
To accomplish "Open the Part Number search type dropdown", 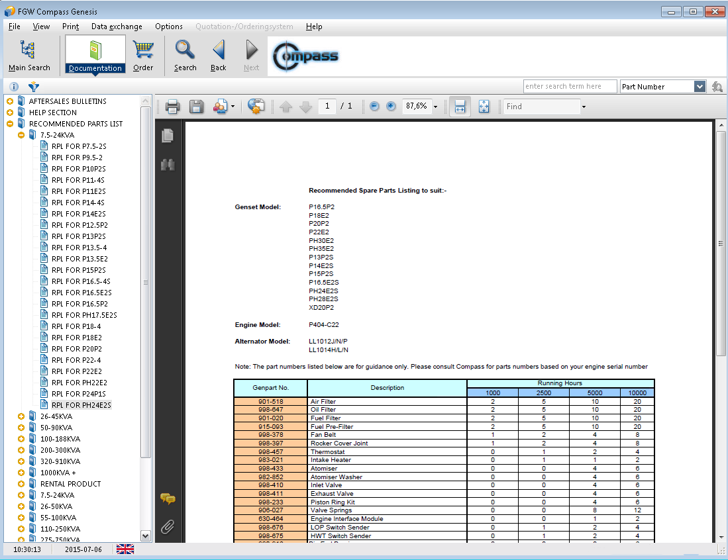I will 700,87.
